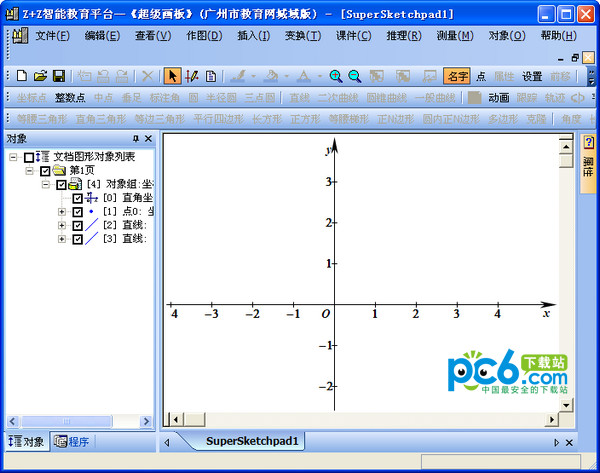Uncheck the 第1页 checkbox
The width and height of the screenshot is (600, 473).
point(45,171)
